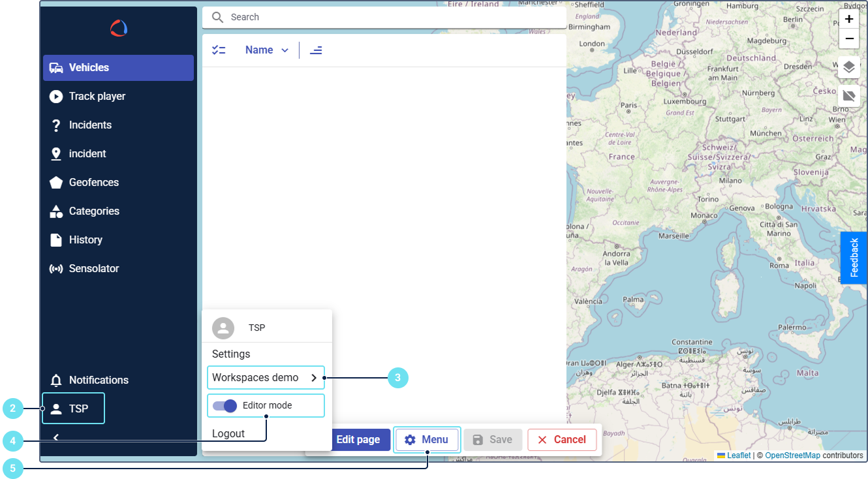Viewport: 868px width, 479px height.
Task: Open the History page
Action: [x=119, y=240]
